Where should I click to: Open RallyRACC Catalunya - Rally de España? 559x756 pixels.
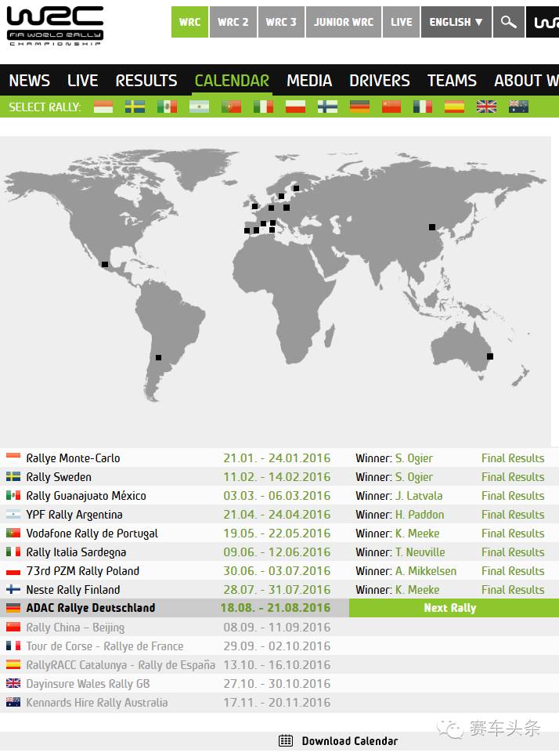(x=121, y=665)
